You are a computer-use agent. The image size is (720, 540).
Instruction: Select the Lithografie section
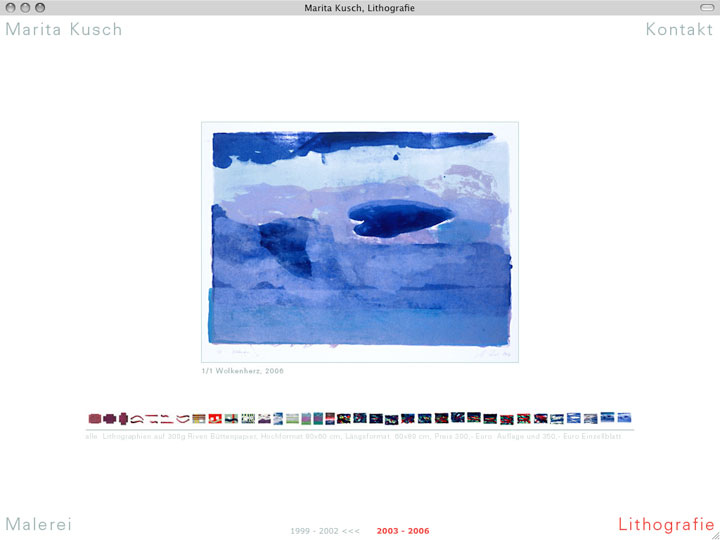(x=666, y=524)
